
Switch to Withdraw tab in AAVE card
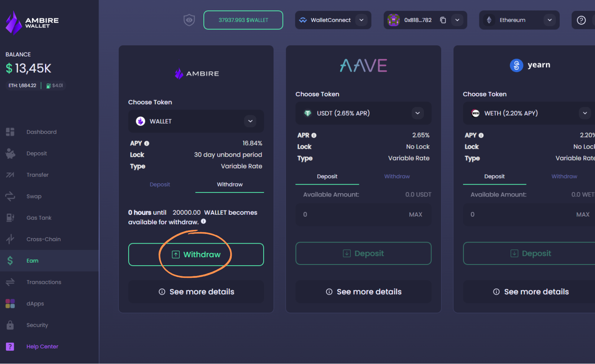pyautogui.click(x=397, y=176)
